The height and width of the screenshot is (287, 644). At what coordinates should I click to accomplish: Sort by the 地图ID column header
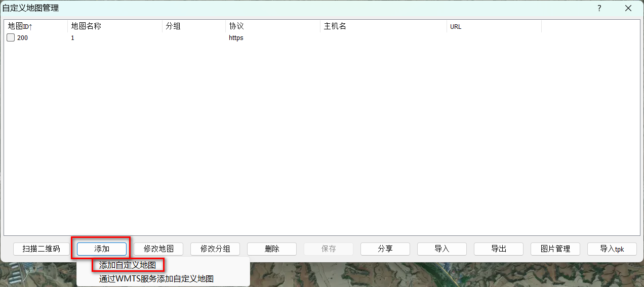[35, 26]
